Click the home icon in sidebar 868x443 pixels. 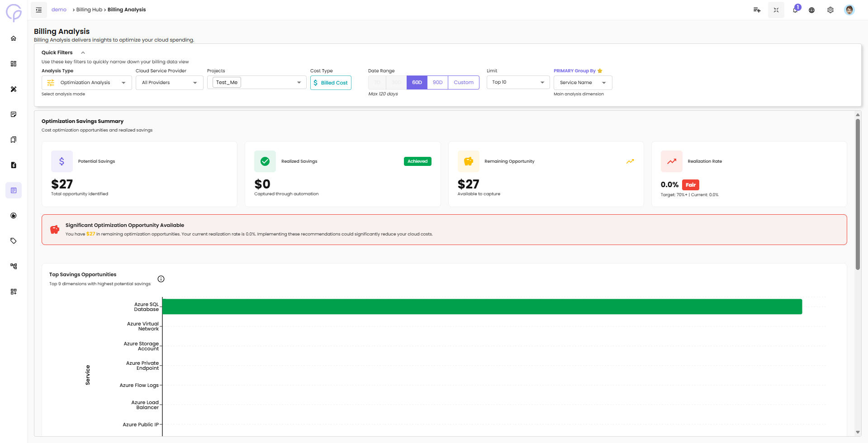pyautogui.click(x=14, y=38)
